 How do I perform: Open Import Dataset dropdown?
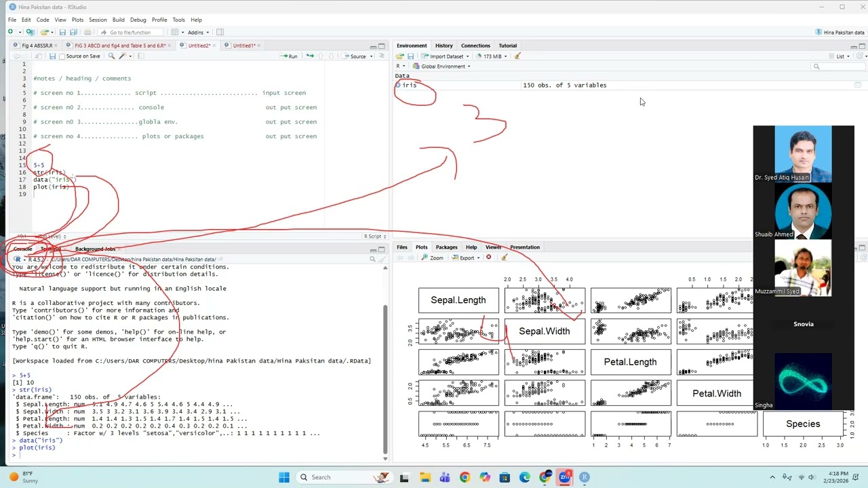click(445, 56)
